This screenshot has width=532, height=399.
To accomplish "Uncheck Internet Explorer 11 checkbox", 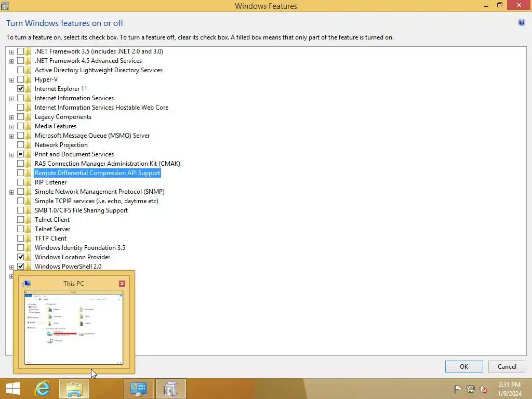I will coord(20,88).
